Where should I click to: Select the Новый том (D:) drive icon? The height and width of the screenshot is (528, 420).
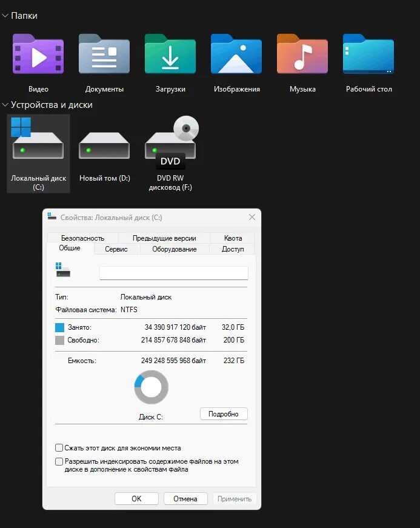pos(104,145)
